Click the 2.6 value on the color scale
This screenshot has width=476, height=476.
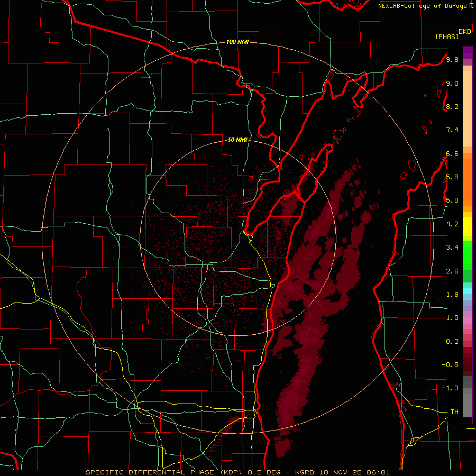coord(452,271)
